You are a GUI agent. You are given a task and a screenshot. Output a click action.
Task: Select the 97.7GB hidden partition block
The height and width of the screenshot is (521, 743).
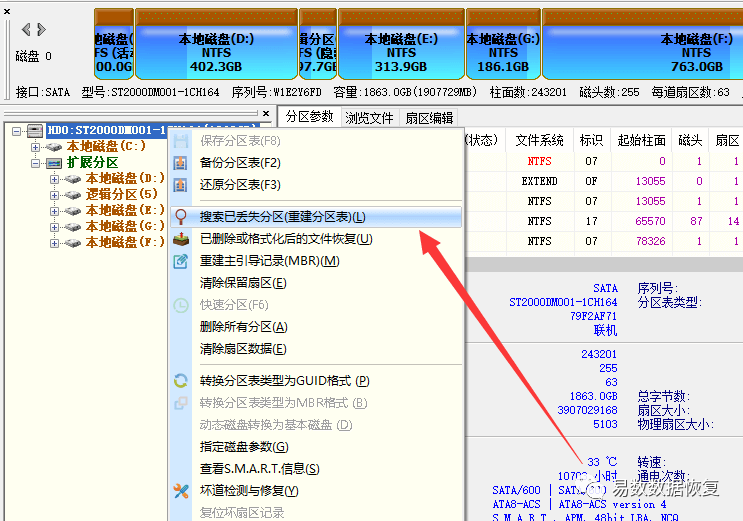(318, 44)
